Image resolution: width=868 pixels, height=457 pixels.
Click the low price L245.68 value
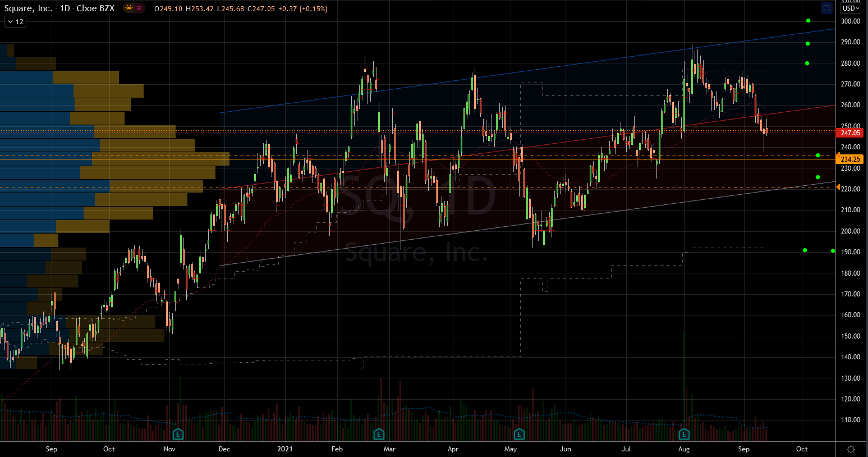[230, 9]
